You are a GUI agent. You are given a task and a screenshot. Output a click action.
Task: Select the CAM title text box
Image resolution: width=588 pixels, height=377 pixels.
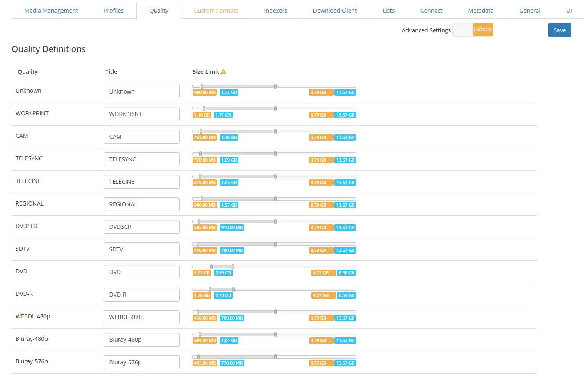(x=141, y=136)
